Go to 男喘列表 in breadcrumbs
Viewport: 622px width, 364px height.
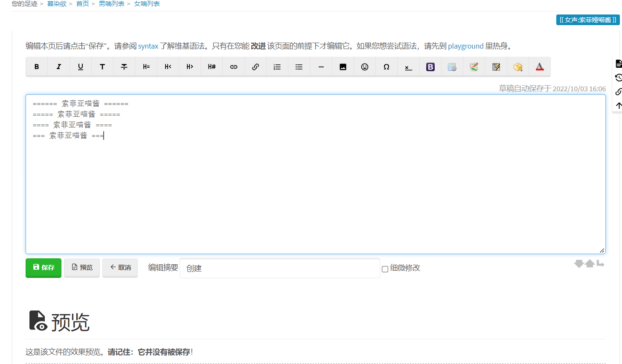point(111,4)
